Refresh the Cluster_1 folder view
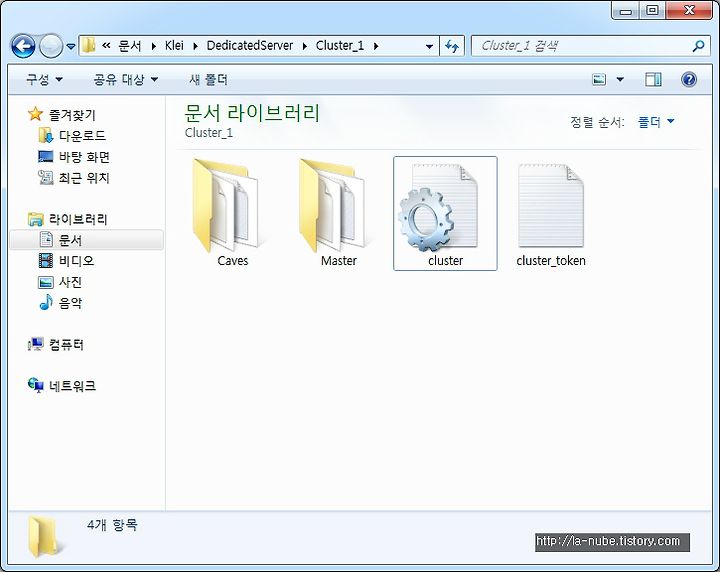 pyautogui.click(x=452, y=46)
